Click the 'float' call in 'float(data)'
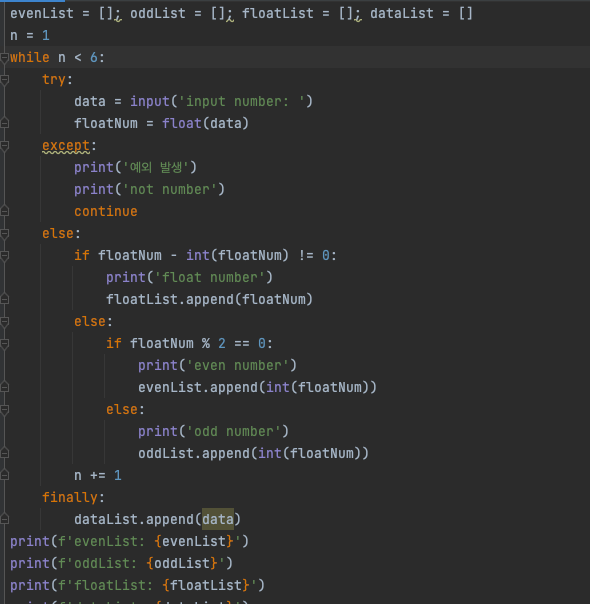590x604 pixels. (x=182, y=124)
